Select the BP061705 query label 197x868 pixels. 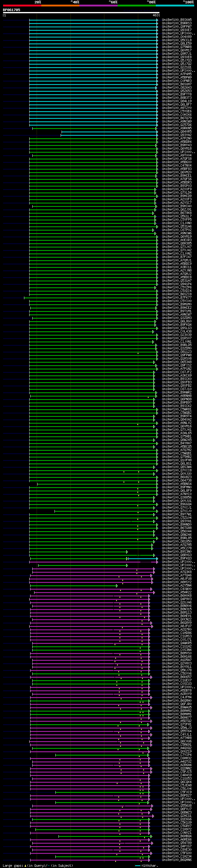tap(11, 10)
